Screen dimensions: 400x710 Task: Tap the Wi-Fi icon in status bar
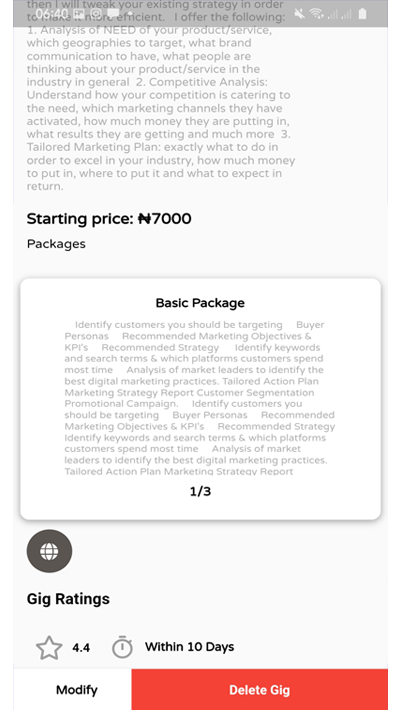tap(317, 14)
